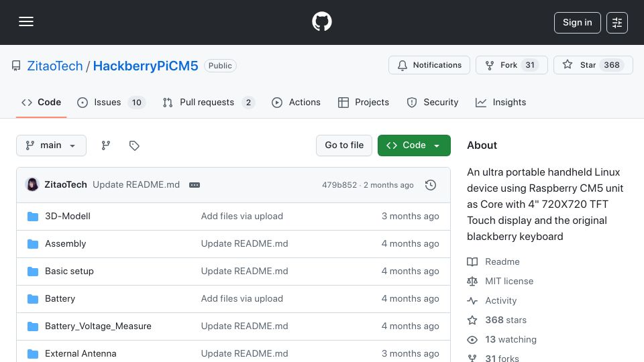Open the Assembly folder
This screenshot has width=644, height=362.
click(65, 244)
